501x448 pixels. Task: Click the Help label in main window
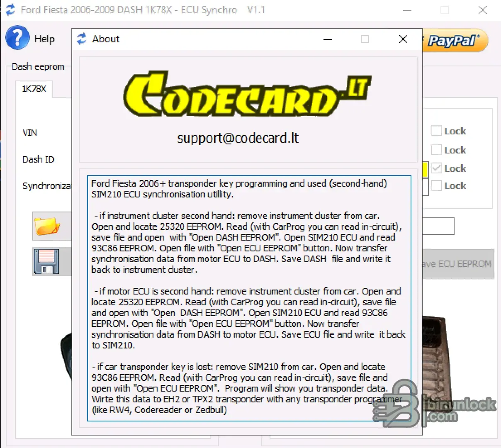click(44, 39)
